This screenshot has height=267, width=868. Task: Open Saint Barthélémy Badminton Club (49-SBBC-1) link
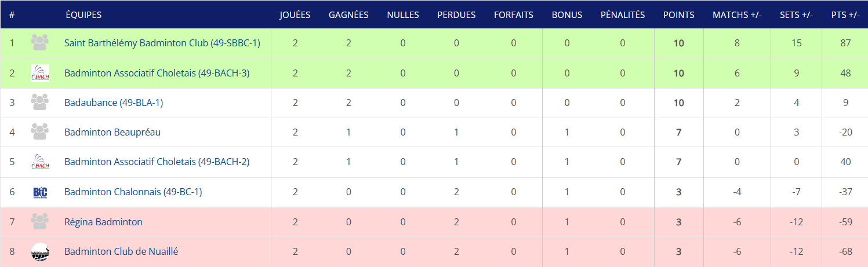click(x=162, y=43)
